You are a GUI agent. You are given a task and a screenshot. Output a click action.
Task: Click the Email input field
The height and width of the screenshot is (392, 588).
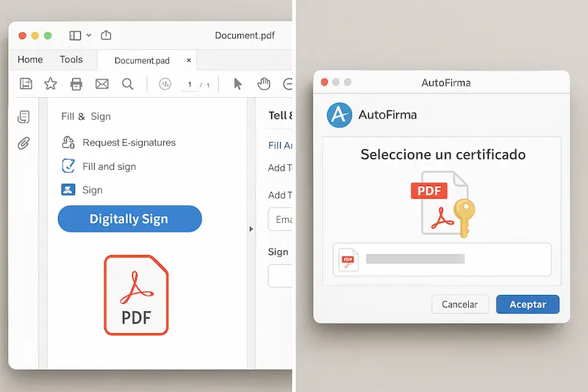tap(280, 219)
